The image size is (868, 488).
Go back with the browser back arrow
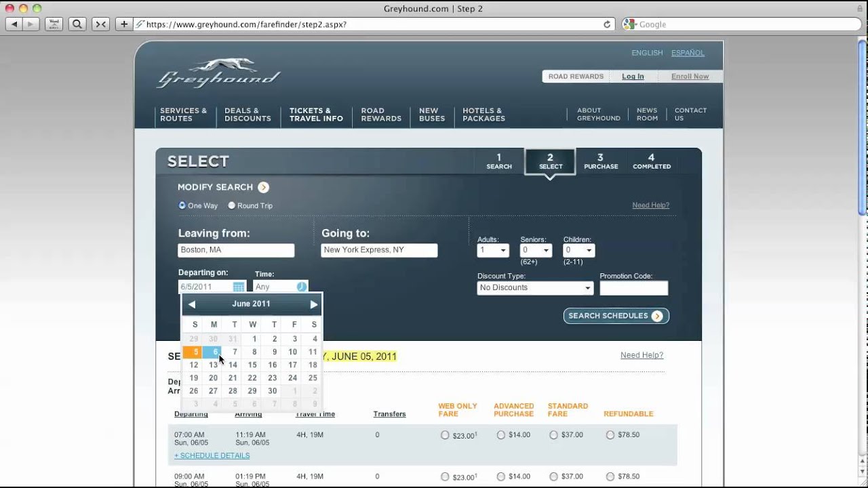point(14,24)
